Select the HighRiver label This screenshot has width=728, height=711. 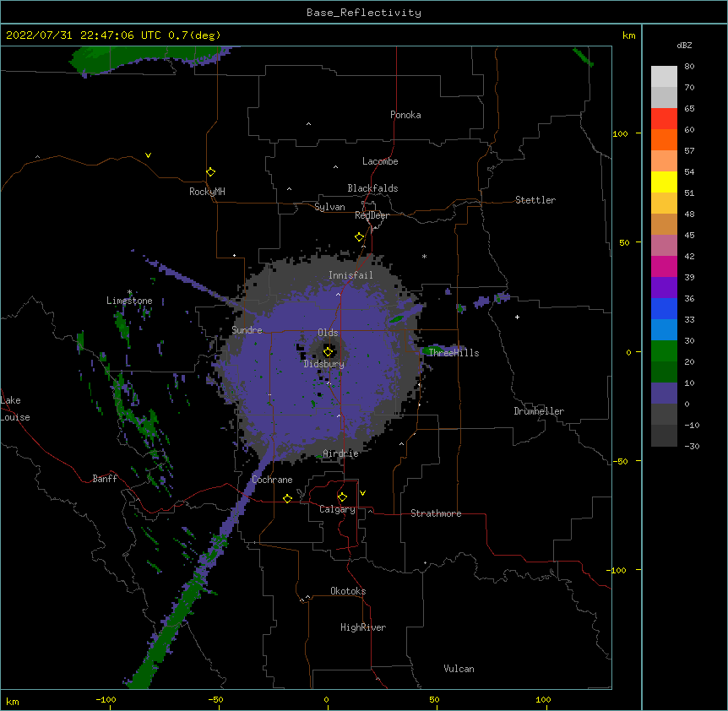pyautogui.click(x=363, y=627)
